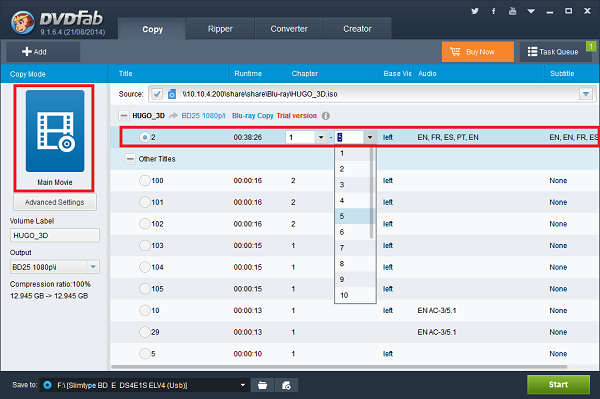Click the DVDFab monkey logo
This screenshot has height=399, width=600.
pos(23,22)
